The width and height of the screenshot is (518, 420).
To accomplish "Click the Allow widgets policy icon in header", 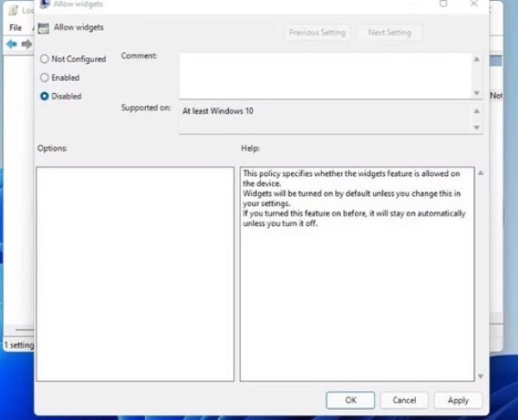I will coord(43,28).
